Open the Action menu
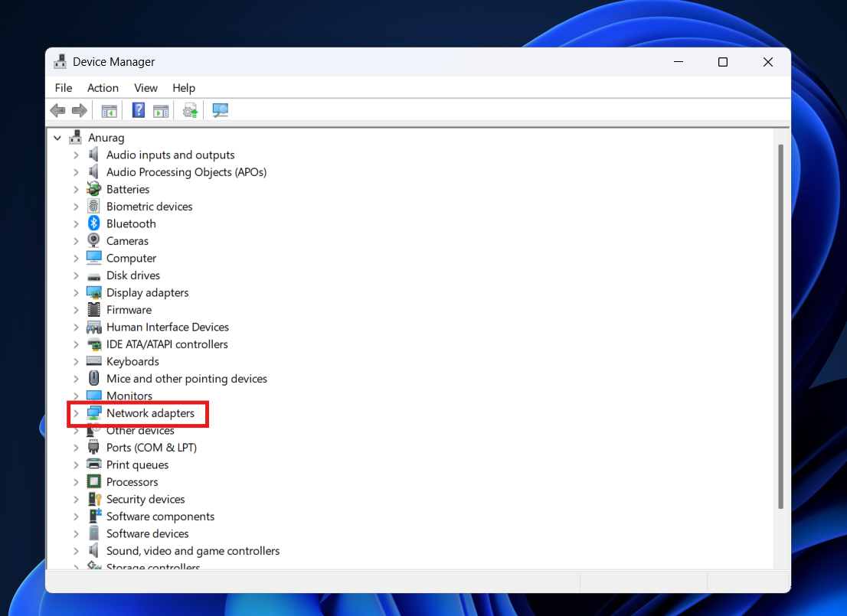This screenshot has height=616, width=847. [x=103, y=88]
